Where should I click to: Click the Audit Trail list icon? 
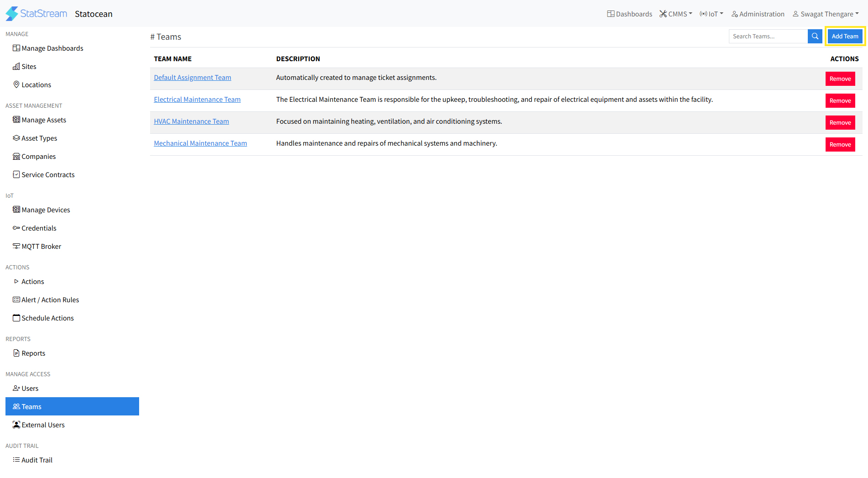pyautogui.click(x=16, y=460)
